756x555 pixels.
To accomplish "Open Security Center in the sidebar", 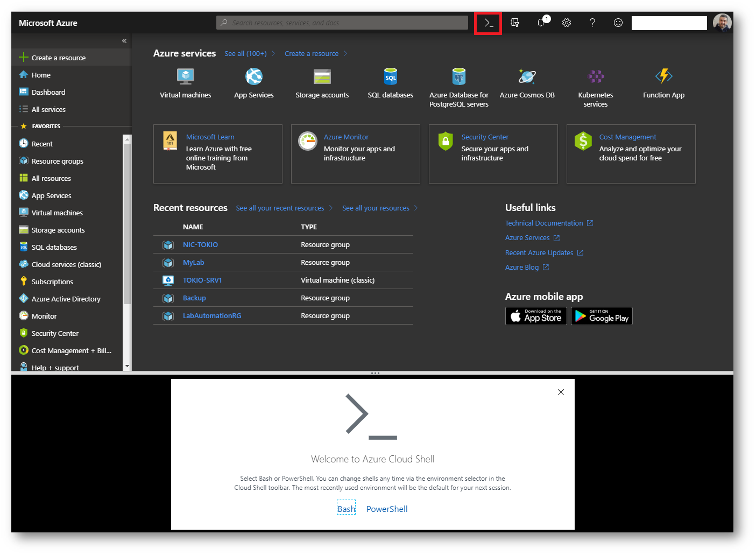I will click(x=67, y=333).
